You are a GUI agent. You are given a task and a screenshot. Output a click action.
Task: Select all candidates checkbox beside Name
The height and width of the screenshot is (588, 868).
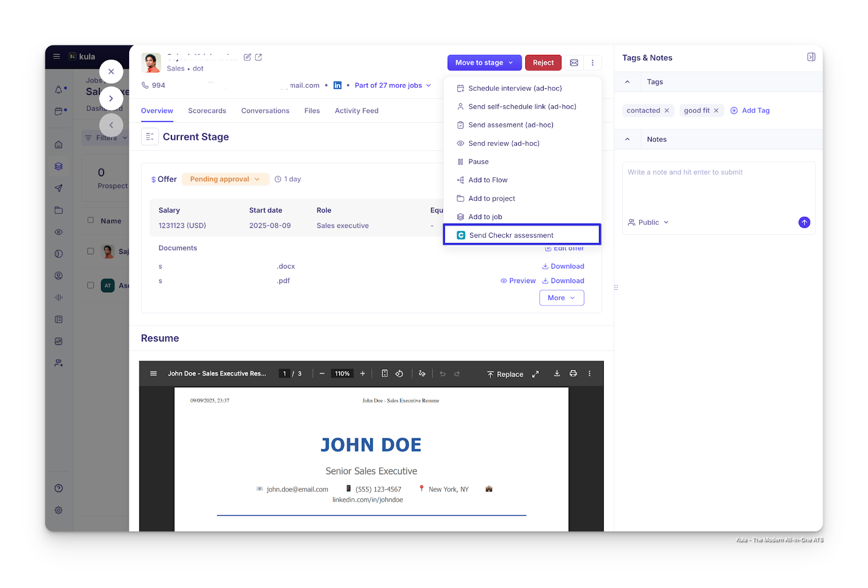tap(91, 220)
